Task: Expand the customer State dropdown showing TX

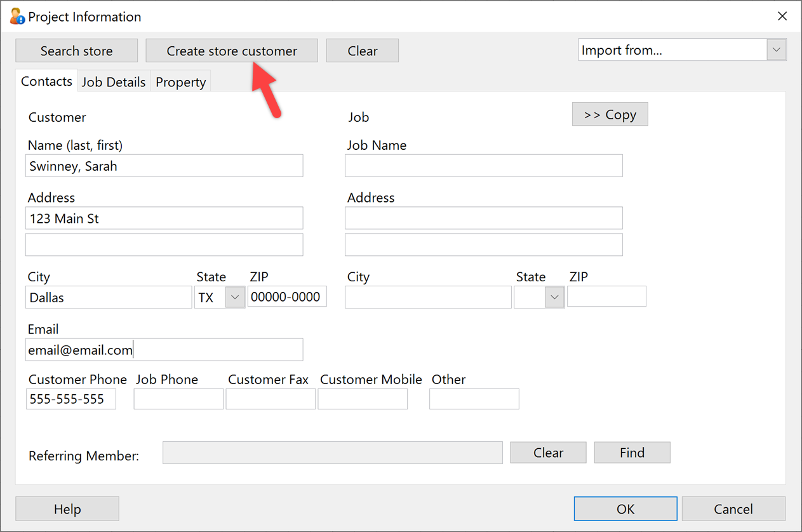Action: click(x=235, y=297)
